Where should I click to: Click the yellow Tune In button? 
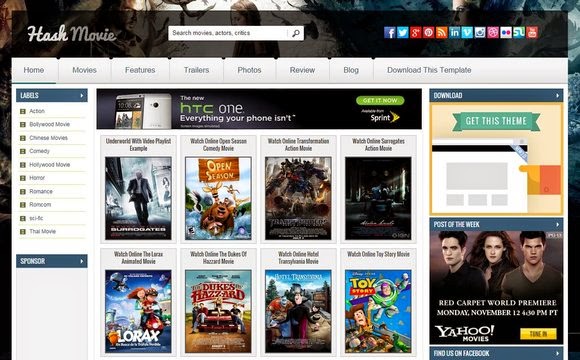(538, 334)
